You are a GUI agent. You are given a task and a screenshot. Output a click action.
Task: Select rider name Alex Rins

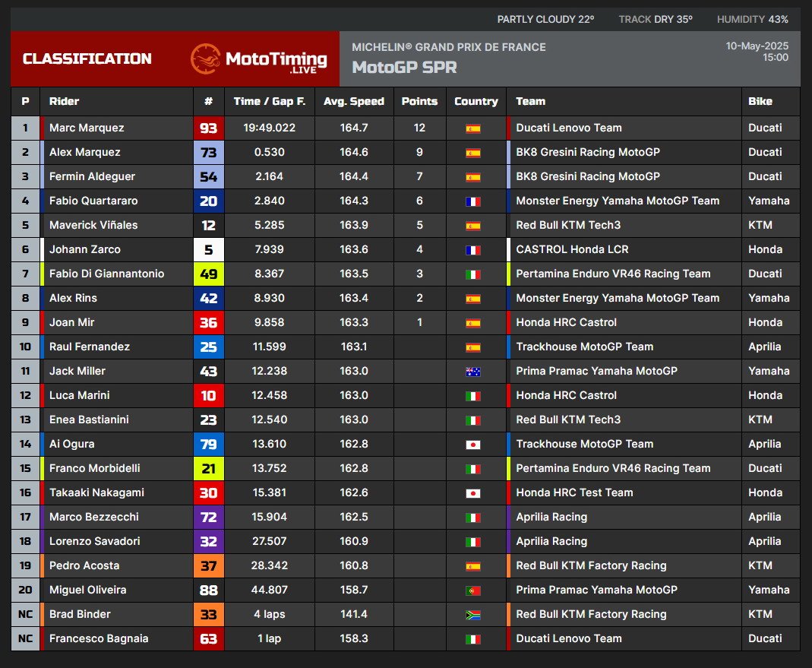[x=73, y=298]
